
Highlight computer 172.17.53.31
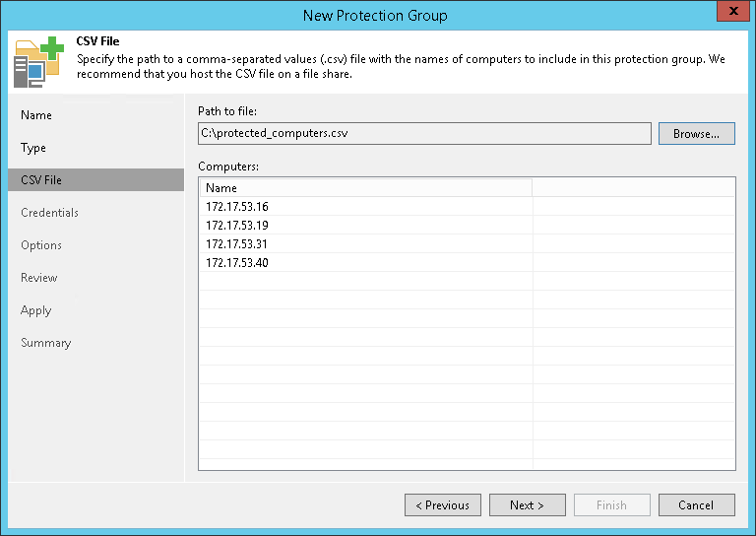pos(237,244)
